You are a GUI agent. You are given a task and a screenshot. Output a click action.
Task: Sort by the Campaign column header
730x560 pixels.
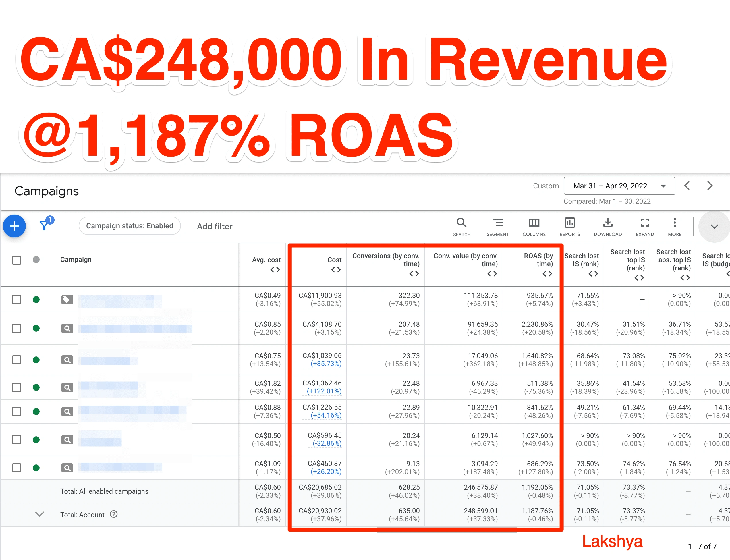[x=76, y=260]
